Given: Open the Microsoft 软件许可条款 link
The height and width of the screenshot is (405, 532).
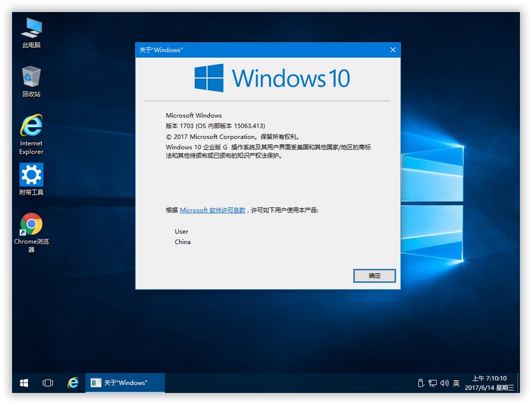Looking at the screenshot, I should 213,210.
